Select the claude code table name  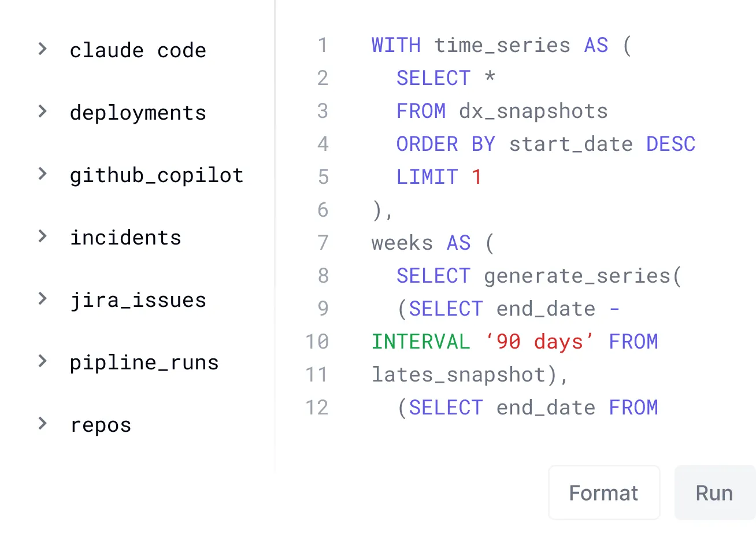click(x=138, y=51)
